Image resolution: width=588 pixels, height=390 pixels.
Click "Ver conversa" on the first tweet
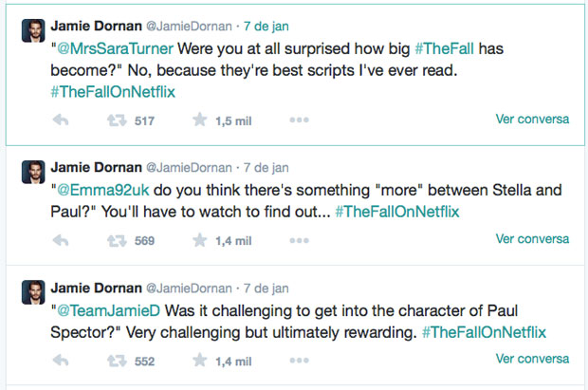click(532, 120)
